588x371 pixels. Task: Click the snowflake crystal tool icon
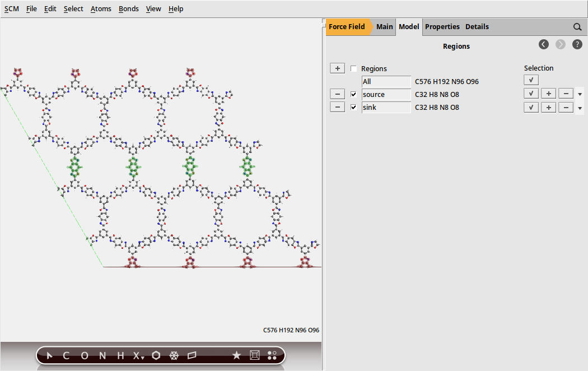click(174, 355)
